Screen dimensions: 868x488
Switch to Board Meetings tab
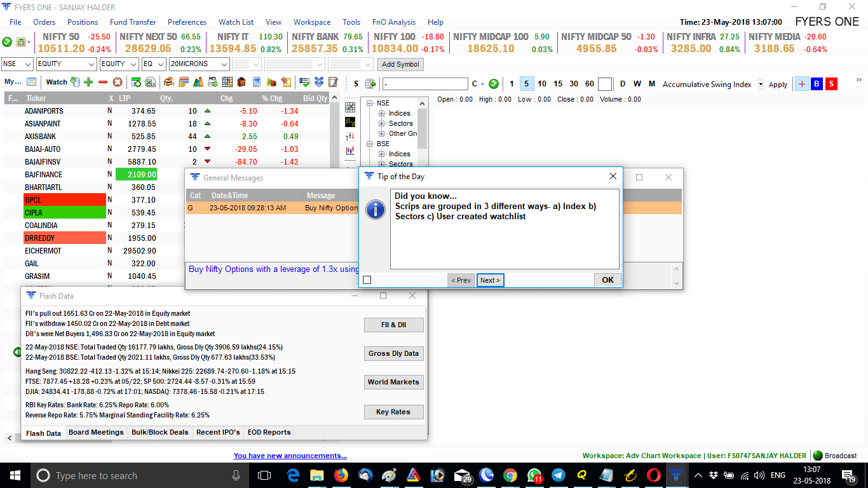point(96,432)
